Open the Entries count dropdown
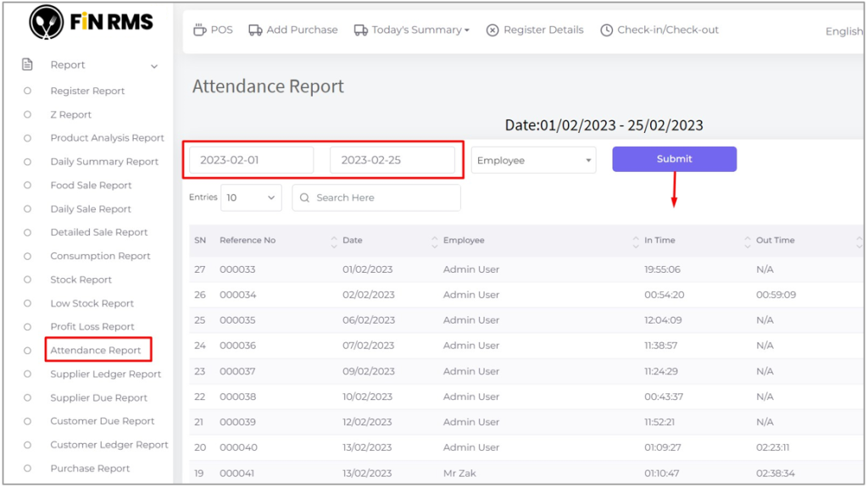Image resolution: width=868 pixels, height=488 pixels. [251, 197]
